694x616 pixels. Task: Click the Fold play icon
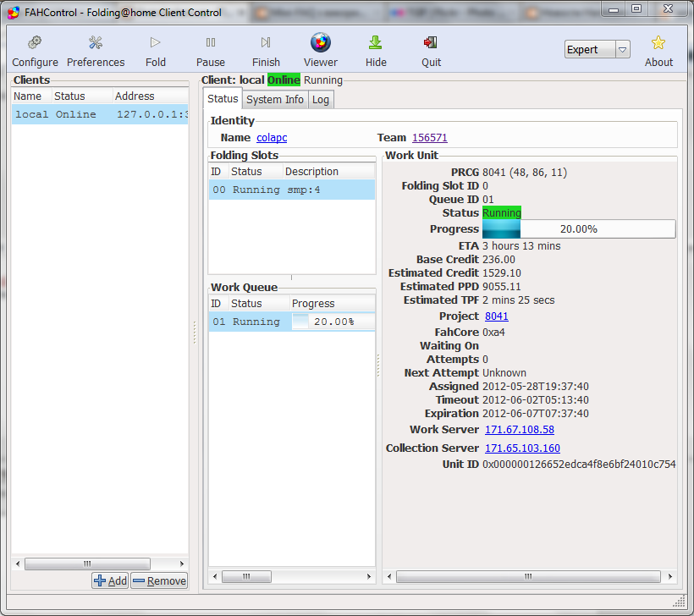click(x=156, y=42)
